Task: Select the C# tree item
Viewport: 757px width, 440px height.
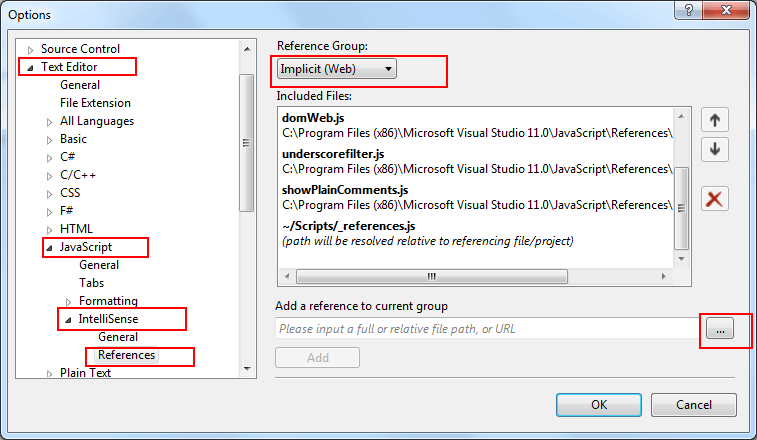Action: point(68,156)
